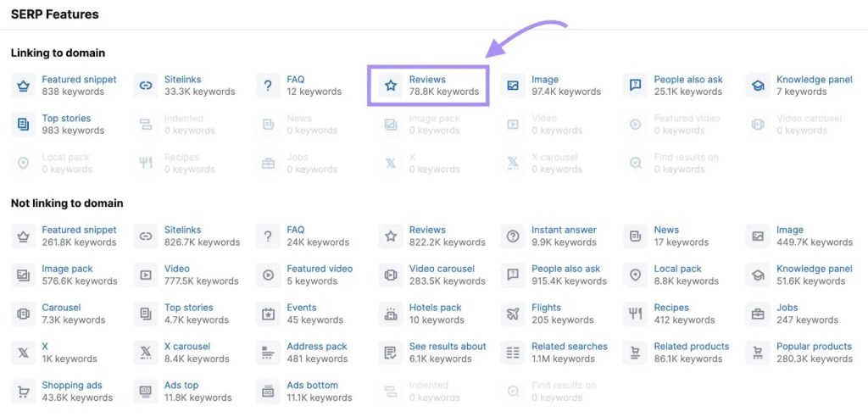The image size is (868, 417).
Task: Select the Popular products link
Action: point(814,347)
